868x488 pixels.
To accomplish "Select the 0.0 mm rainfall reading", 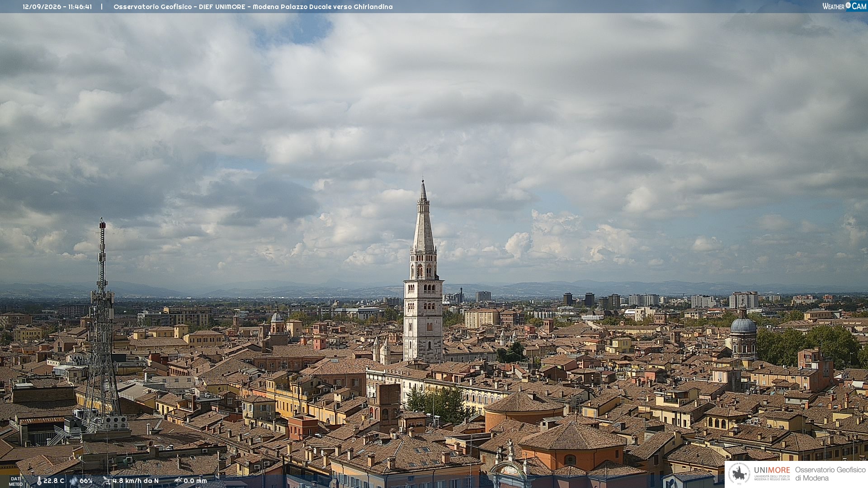I will click(x=195, y=481).
